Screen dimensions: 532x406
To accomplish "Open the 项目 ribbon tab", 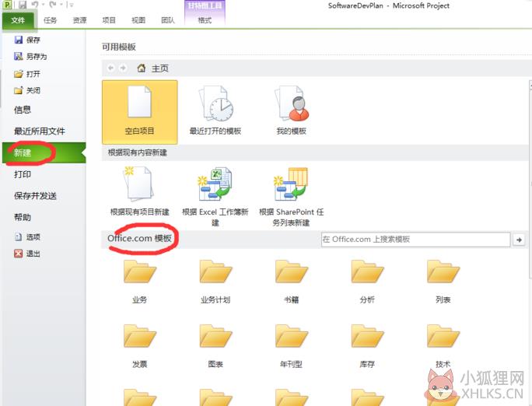I will point(109,20).
